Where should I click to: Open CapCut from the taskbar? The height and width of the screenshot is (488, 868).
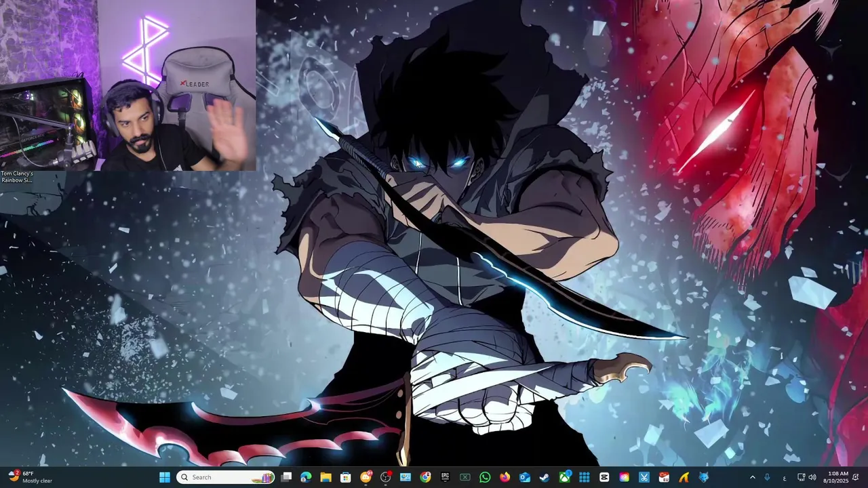click(604, 477)
